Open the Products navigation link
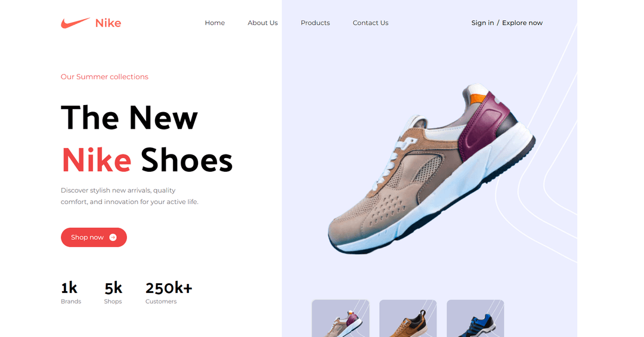 tap(315, 23)
